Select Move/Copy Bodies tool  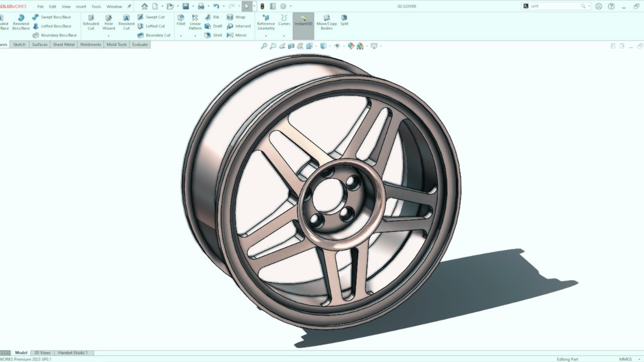tap(327, 22)
